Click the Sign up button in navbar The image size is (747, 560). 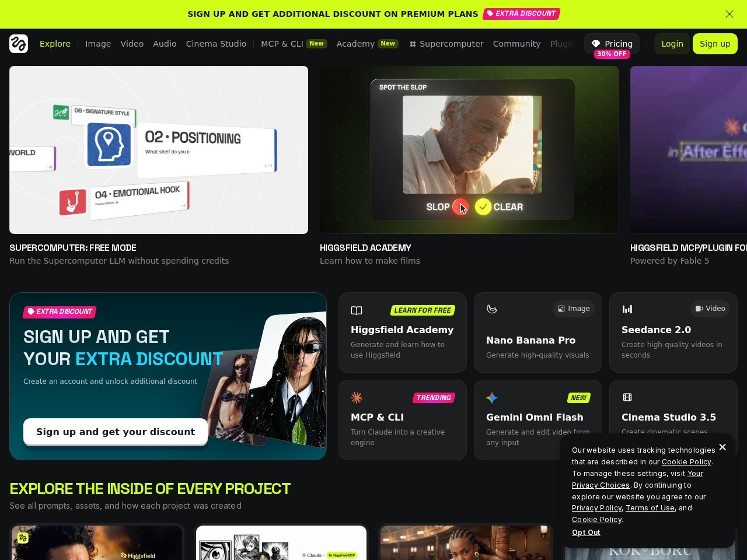(715, 44)
